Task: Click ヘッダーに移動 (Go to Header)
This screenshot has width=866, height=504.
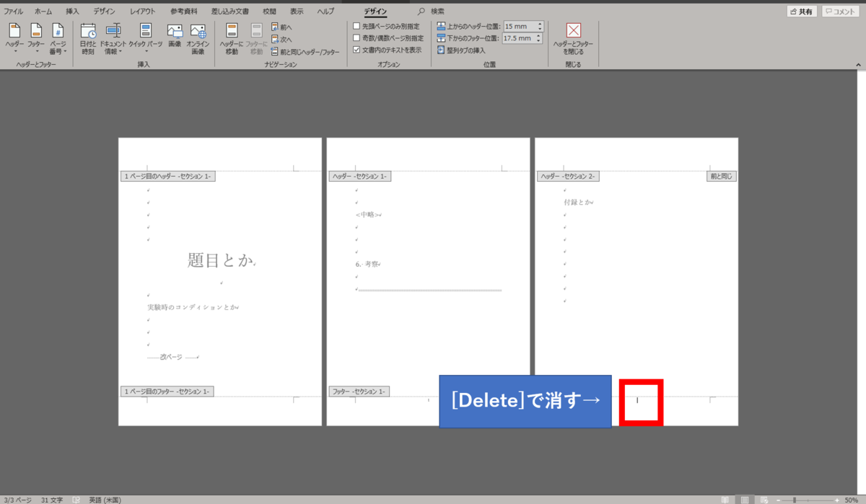Action: [232, 39]
